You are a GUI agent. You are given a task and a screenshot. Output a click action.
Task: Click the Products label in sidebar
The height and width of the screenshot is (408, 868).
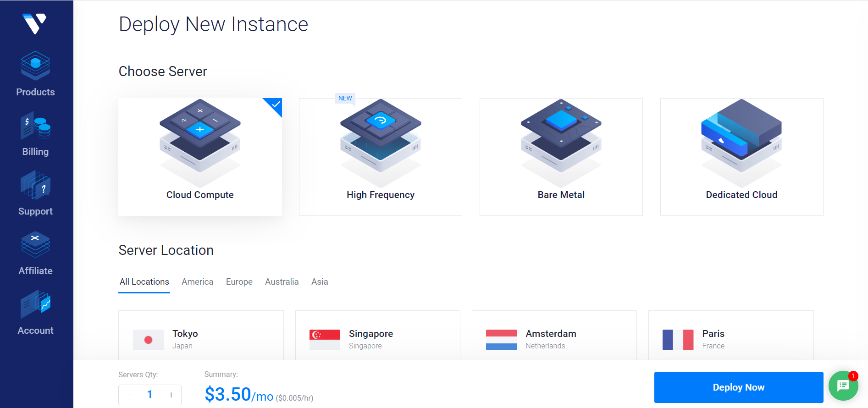(35, 92)
